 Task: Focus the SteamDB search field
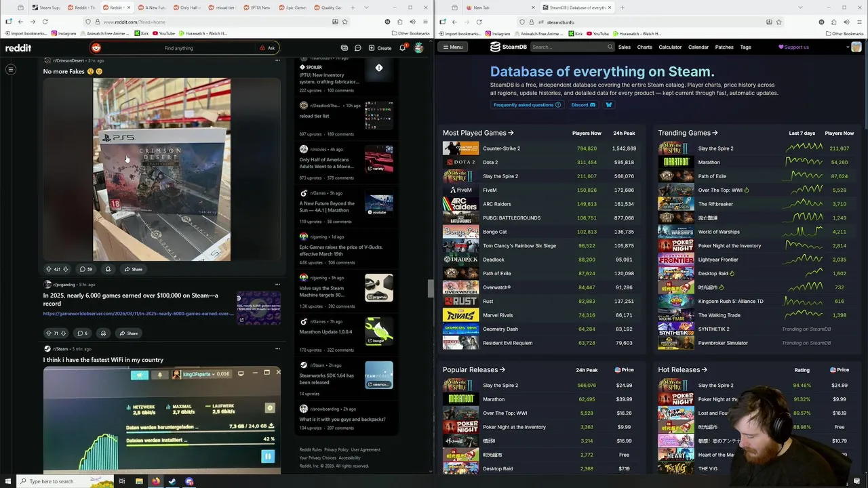pyautogui.click(x=572, y=47)
